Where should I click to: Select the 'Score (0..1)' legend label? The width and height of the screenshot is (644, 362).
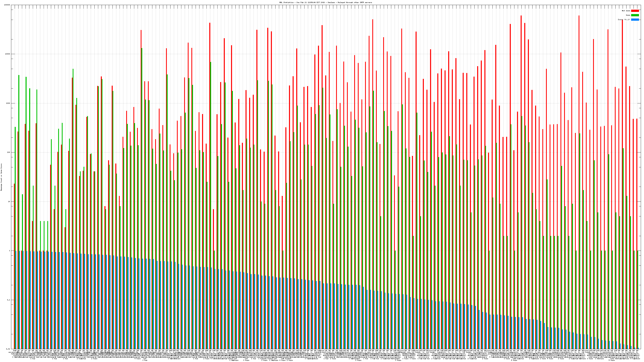pos(624,20)
